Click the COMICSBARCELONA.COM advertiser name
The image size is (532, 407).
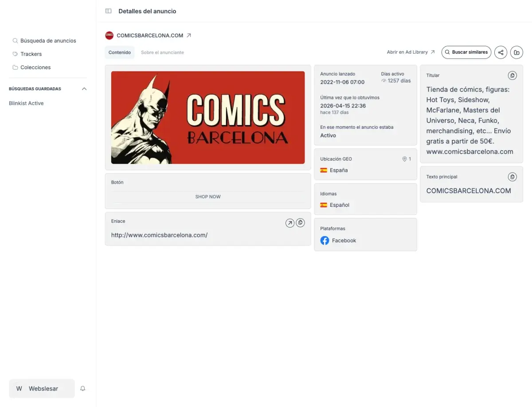click(x=150, y=36)
